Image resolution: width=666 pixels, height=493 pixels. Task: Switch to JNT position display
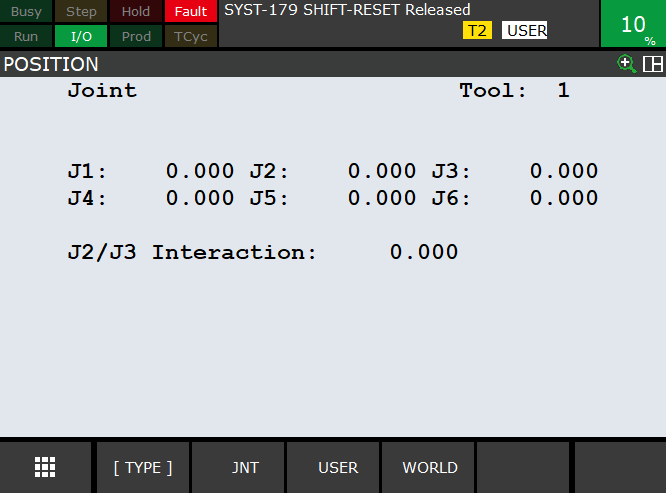238,467
